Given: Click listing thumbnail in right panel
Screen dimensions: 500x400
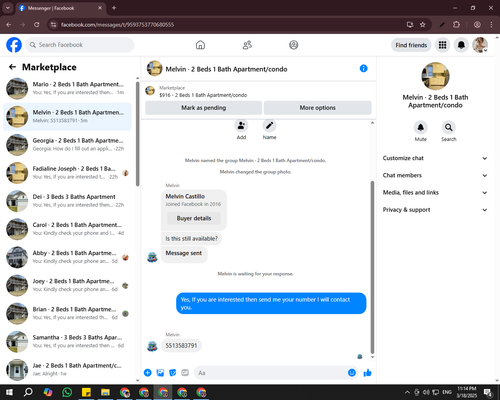Looking at the screenshot, I should pos(435,76).
